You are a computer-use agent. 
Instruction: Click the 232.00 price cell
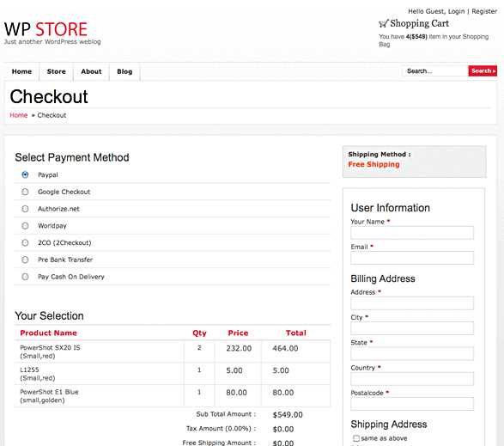[x=239, y=349]
